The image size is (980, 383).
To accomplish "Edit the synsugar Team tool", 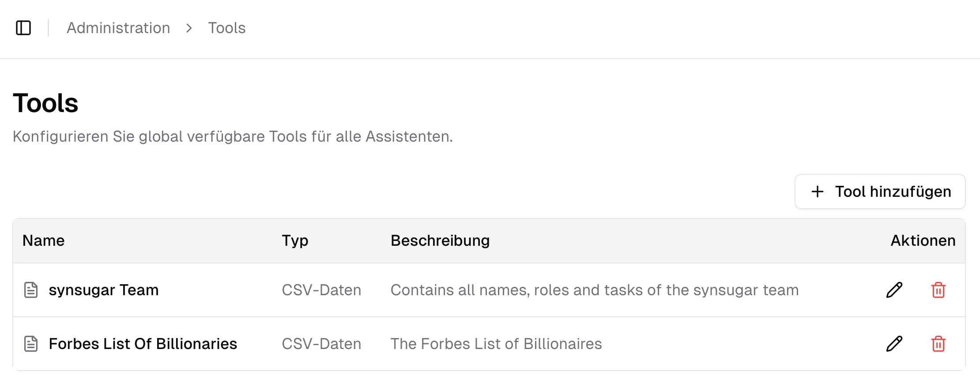I will pos(893,290).
